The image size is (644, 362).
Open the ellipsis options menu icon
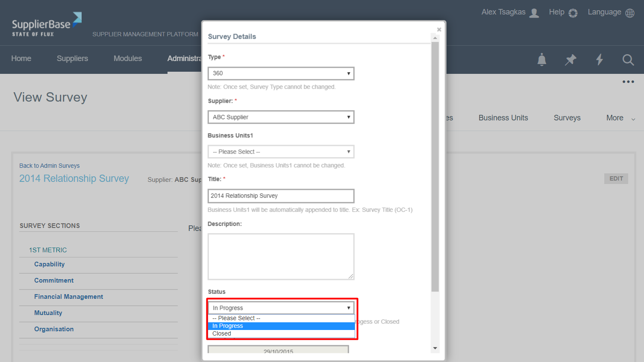coord(628,82)
